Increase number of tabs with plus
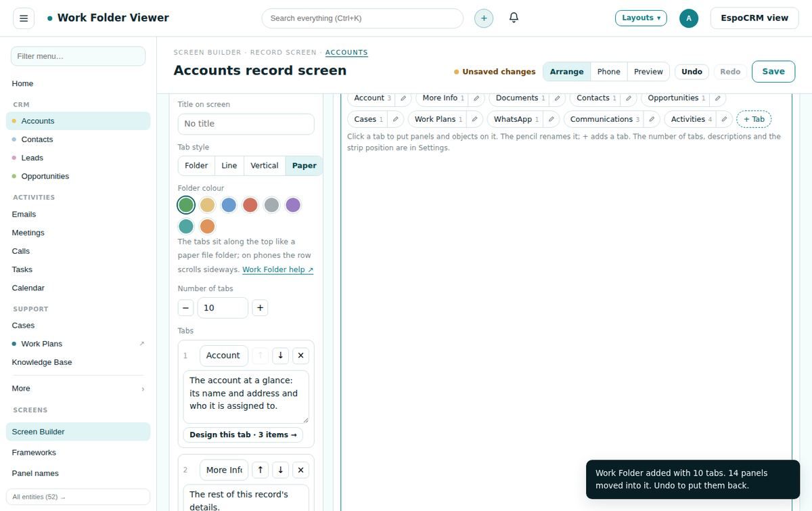The width and height of the screenshot is (812, 511). click(260, 308)
